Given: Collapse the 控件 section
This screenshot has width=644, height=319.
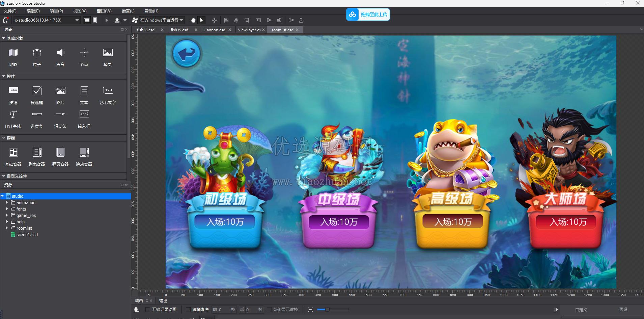Looking at the screenshot, I should click(3, 76).
